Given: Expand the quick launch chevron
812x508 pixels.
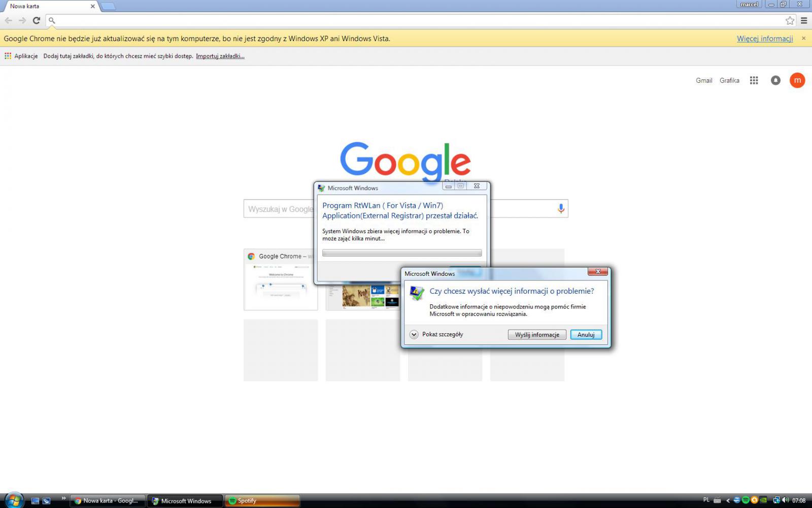Looking at the screenshot, I should (63, 498).
